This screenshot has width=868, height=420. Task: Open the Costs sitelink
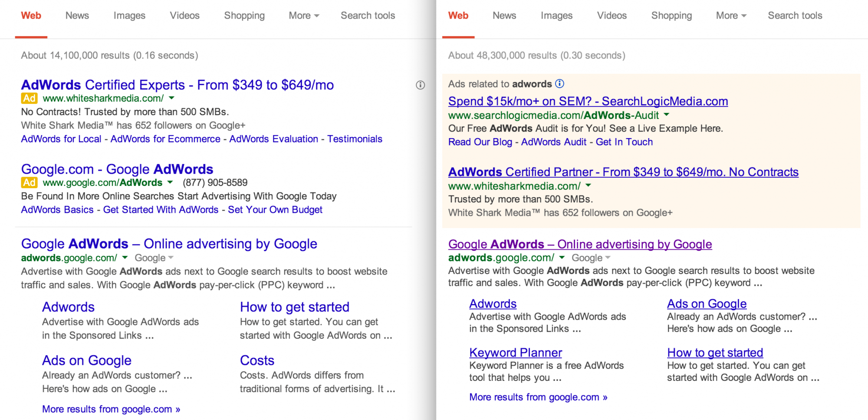click(257, 360)
